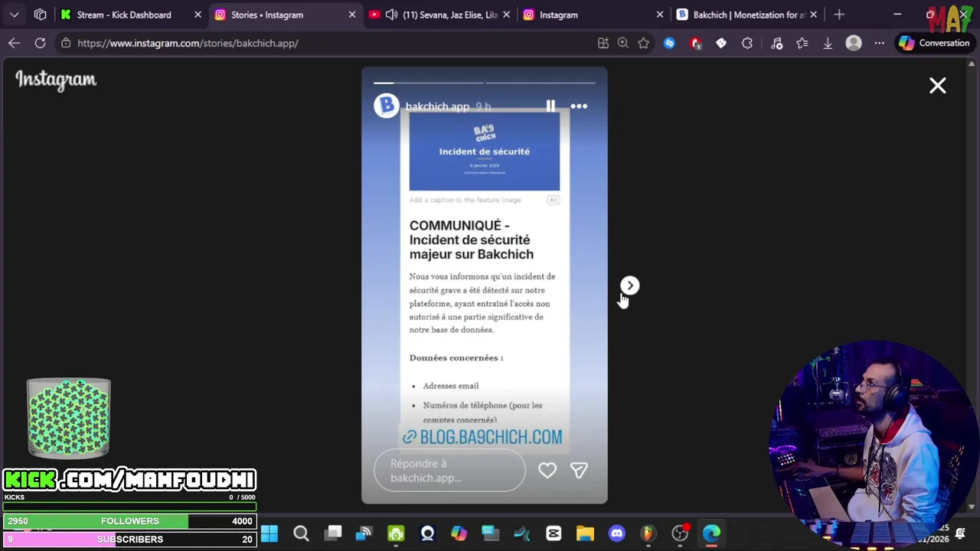
Task: Open the bakchich.app username link
Action: click(437, 106)
